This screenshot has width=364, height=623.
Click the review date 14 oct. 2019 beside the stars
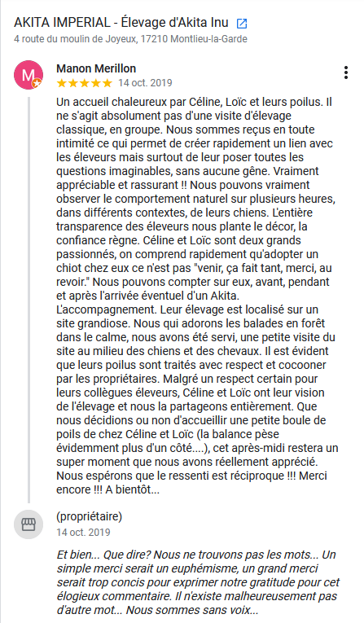(x=145, y=83)
